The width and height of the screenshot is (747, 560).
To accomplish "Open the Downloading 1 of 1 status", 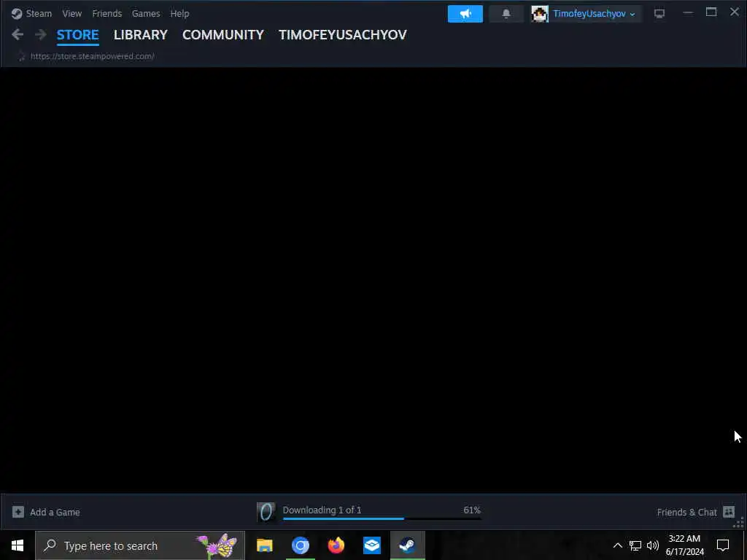I will click(x=322, y=510).
